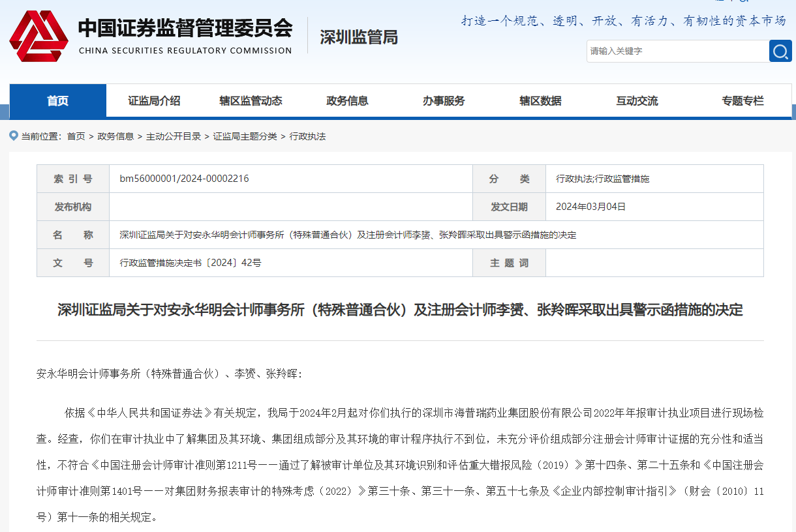Image resolution: width=796 pixels, height=532 pixels.
Task: Type in the keyword search field
Action: click(x=677, y=51)
